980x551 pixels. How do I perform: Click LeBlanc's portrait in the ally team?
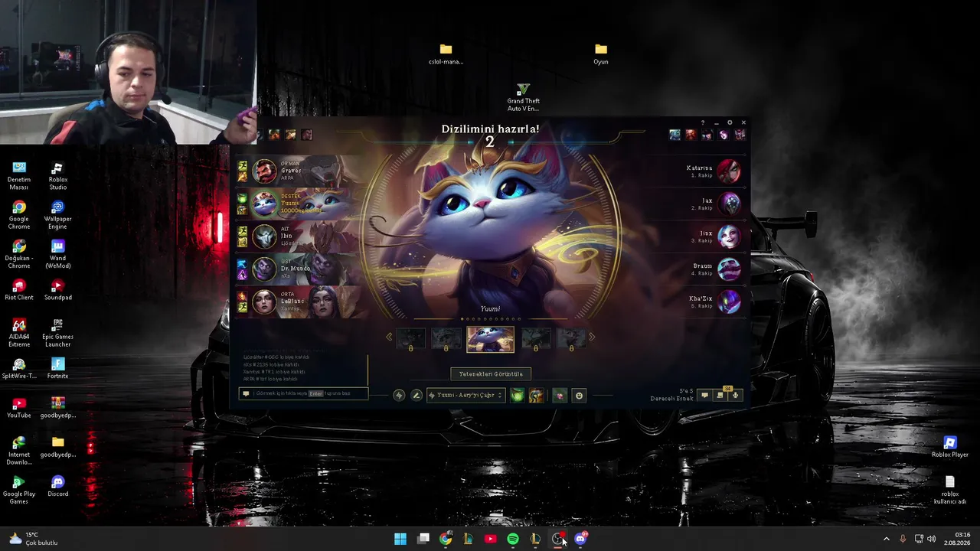(264, 302)
